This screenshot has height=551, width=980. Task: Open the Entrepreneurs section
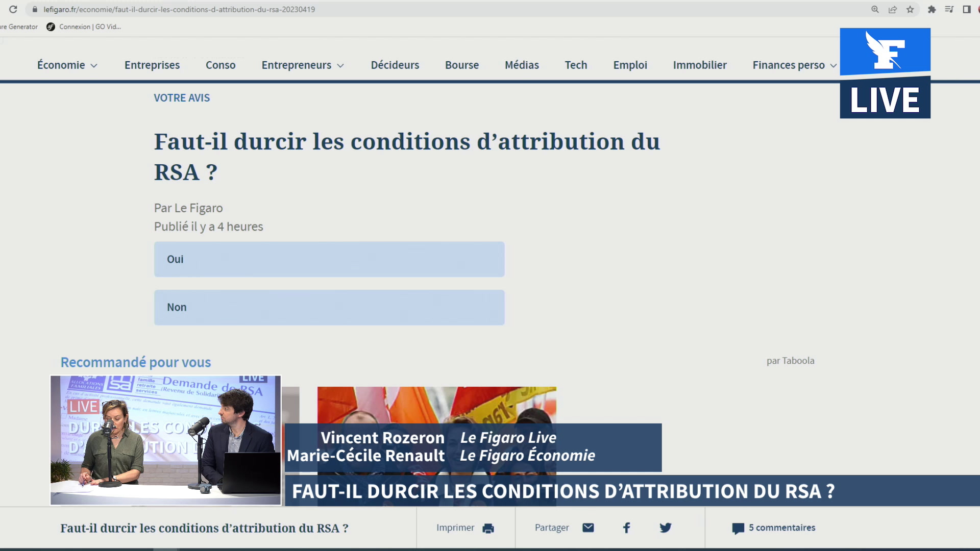point(297,65)
